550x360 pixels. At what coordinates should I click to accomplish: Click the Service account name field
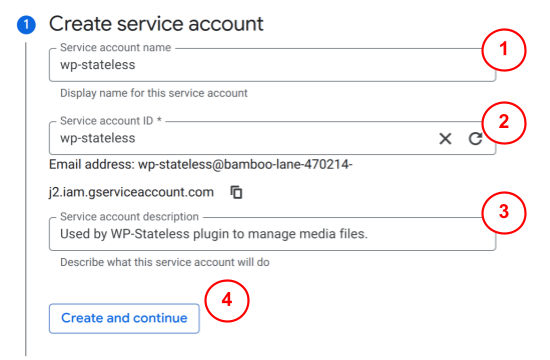click(x=273, y=65)
